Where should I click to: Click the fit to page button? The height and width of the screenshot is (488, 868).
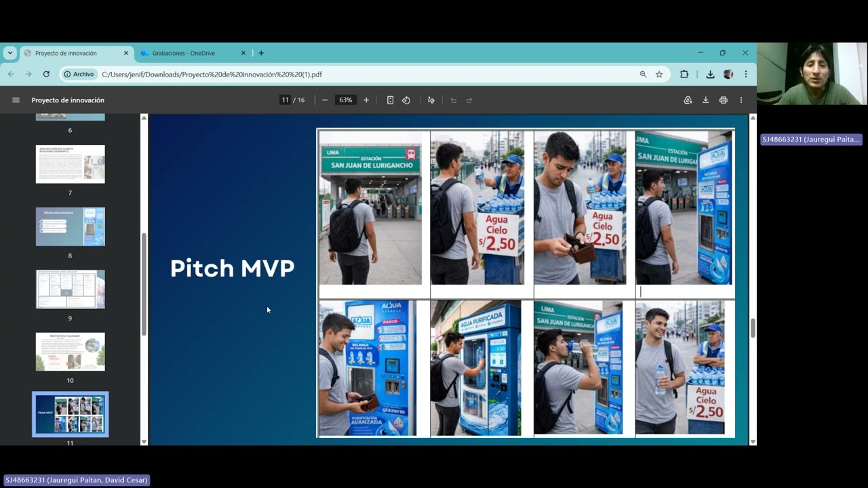[x=390, y=100]
